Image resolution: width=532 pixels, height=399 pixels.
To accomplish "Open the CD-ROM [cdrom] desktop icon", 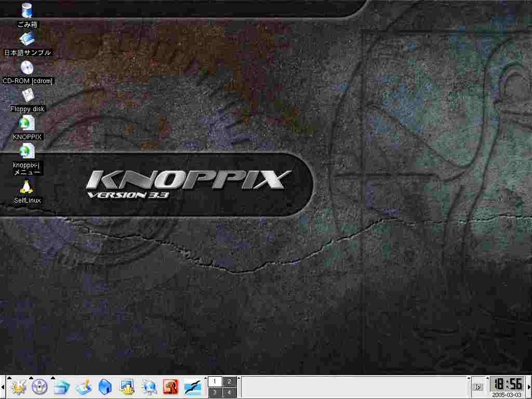I will [27, 68].
